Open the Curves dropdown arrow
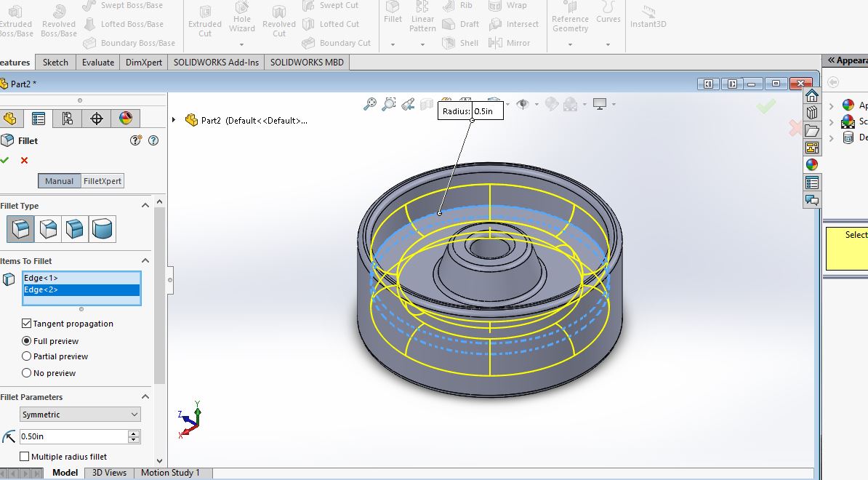Screen dimensions: 868x480 608,44
